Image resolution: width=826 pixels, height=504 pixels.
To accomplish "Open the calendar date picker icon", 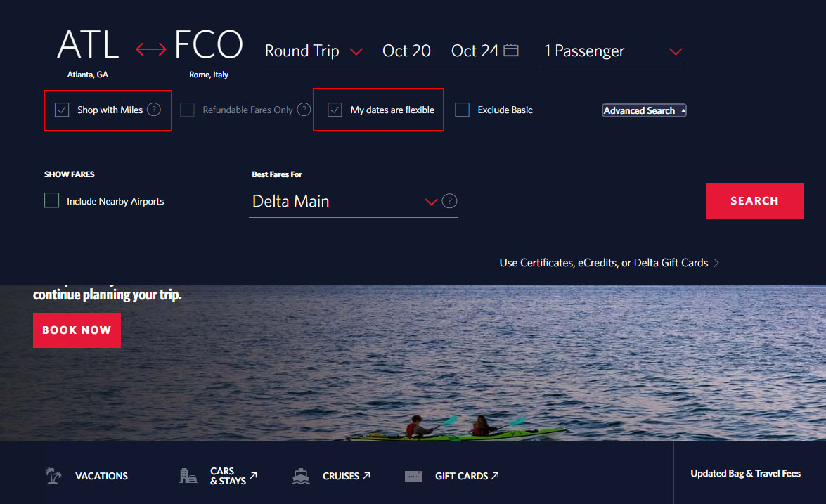I will 511,50.
